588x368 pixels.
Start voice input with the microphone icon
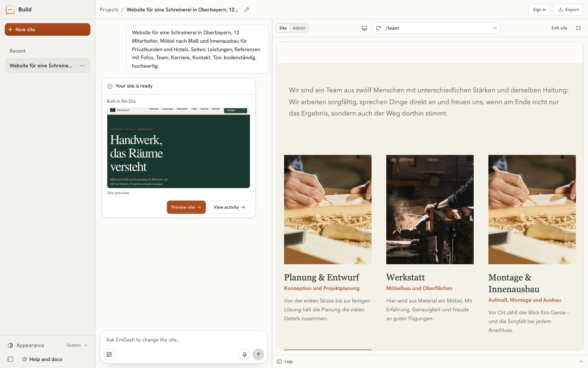[x=244, y=354]
